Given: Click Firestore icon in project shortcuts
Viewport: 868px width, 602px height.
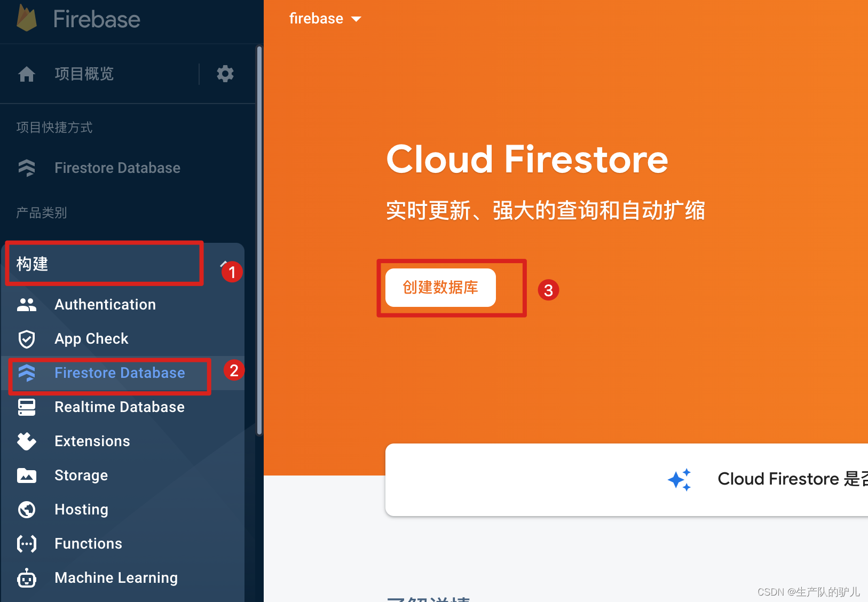Looking at the screenshot, I should (x=27, y=168).
